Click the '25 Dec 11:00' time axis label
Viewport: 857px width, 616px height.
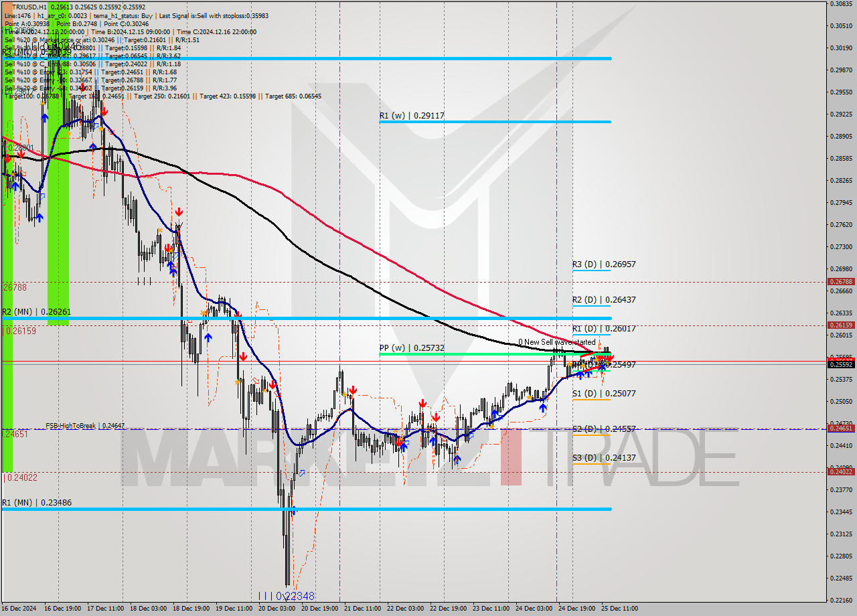point(619,609)
